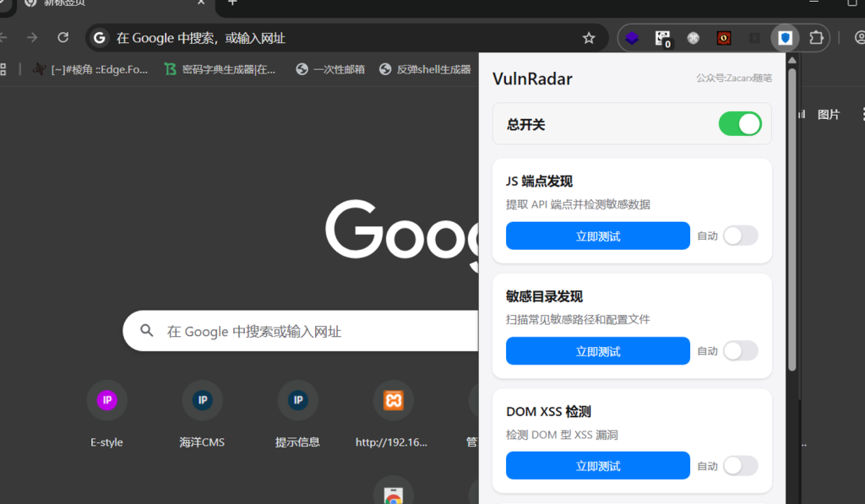Open the VulnRadar shield extension icon

point(786,37)
